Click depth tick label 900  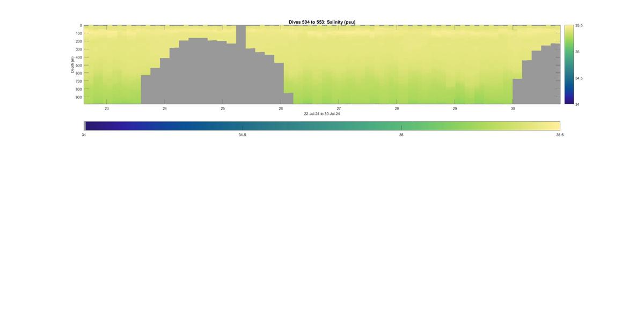point(78,97)
